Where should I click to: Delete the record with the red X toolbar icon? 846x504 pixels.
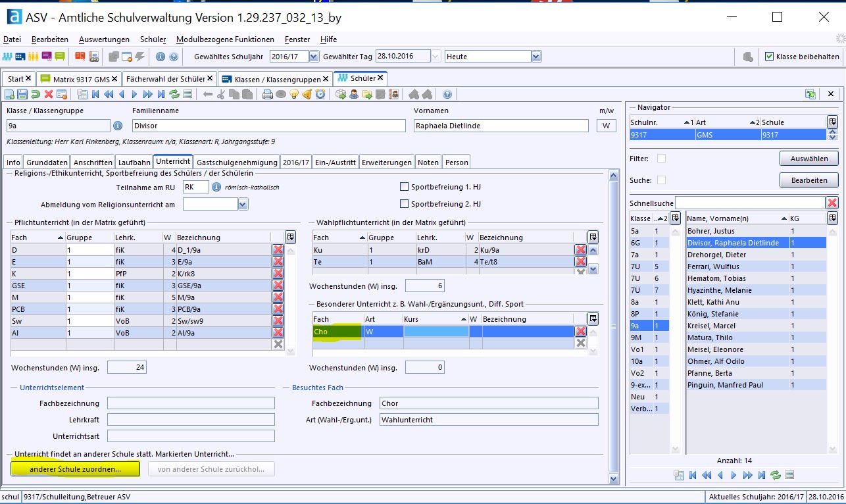49,94
